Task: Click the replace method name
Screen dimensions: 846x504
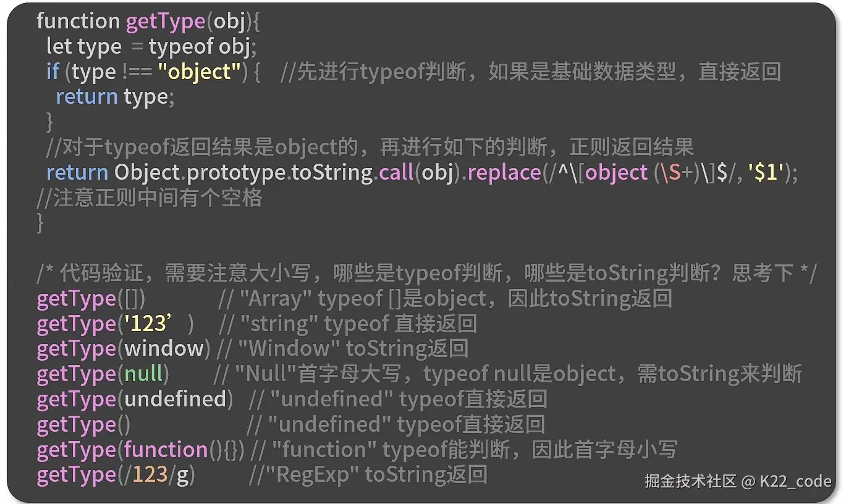Action: [504, 172]
